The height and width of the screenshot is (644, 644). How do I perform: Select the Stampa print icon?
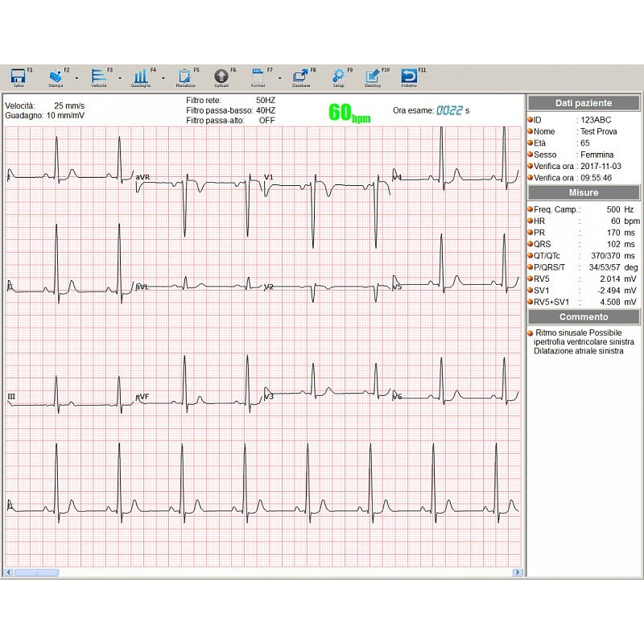tap(56, 74)
